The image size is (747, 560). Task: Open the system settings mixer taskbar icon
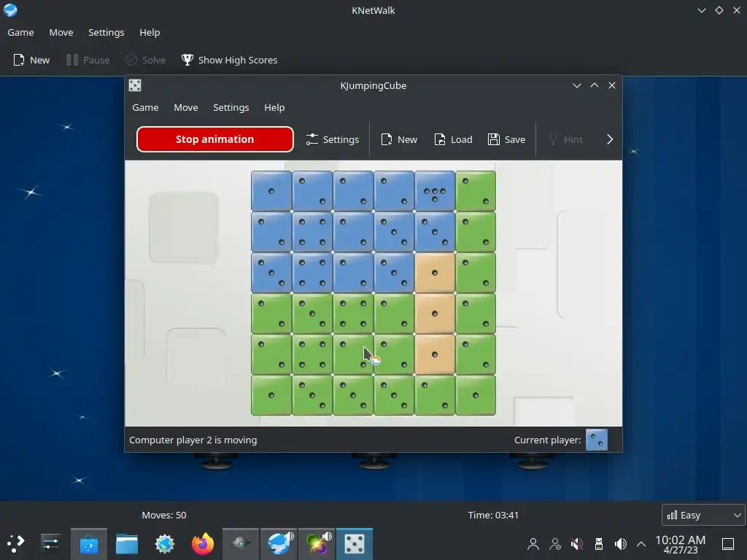pyautogui.click(x=50, y=543)
